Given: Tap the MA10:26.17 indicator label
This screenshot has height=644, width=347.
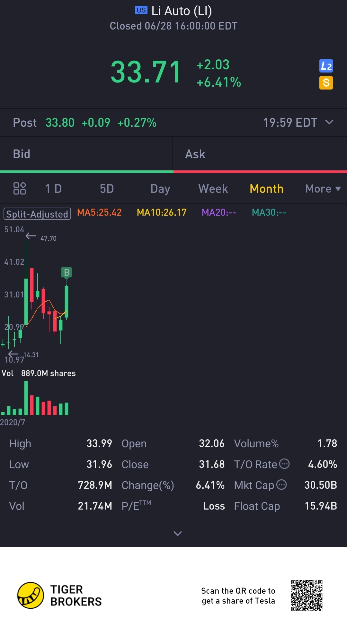Looking at the screenshot, I should [x=162, y=212].
